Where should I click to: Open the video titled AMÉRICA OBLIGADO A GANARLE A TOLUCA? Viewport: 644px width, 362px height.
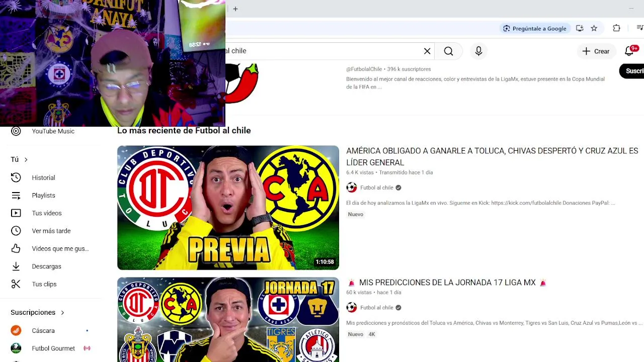pos(492,156)
